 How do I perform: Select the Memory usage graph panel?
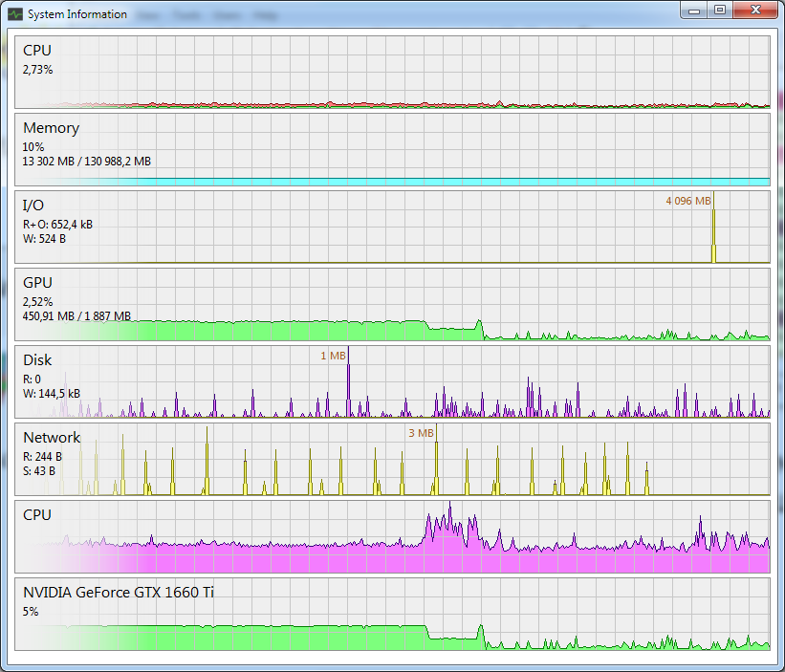click(x=392, y=150)
